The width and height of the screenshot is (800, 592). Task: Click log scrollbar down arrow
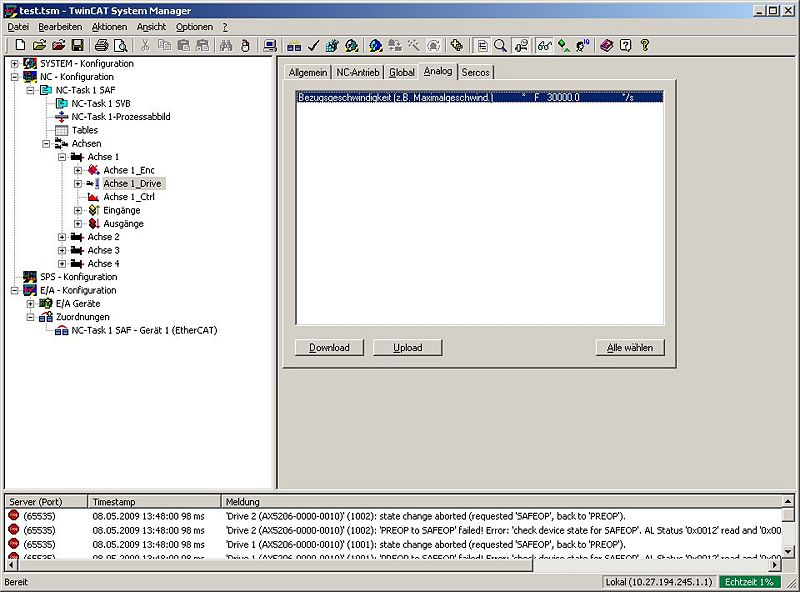(788, 552)
